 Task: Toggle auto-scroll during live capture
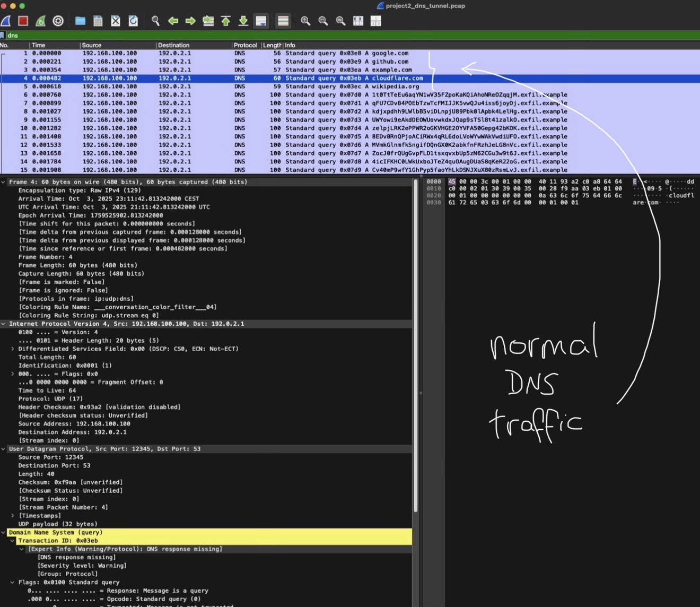pyautogui.click(x=261, y=21)
